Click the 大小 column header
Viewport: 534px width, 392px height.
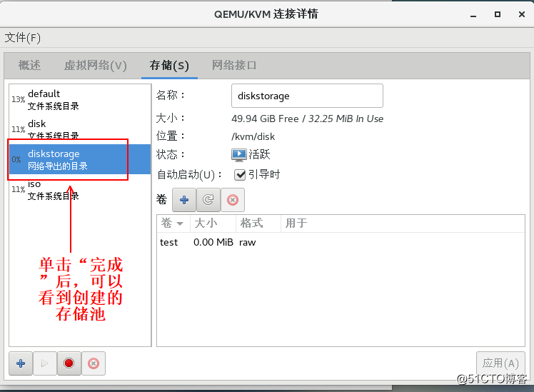click(x=213, y=223)
